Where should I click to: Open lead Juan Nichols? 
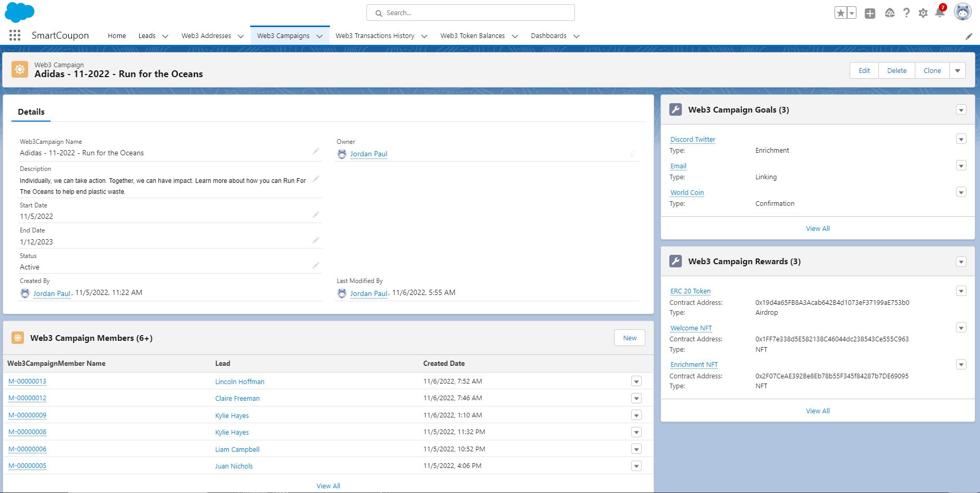pyautogui.click(x=234, y=466)
